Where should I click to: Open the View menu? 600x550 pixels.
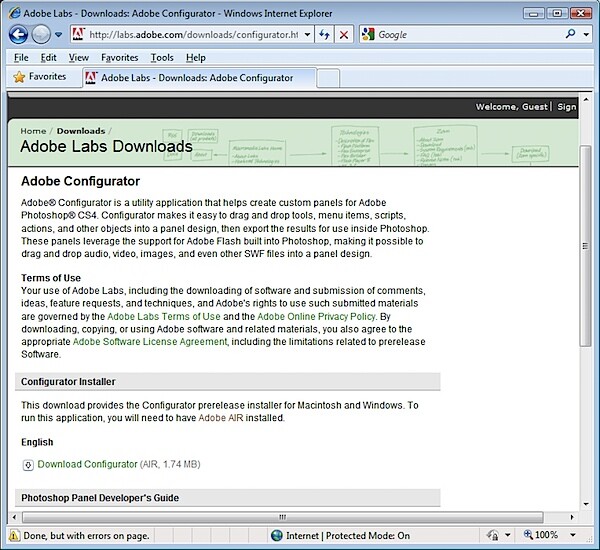[x=79, y=58]
